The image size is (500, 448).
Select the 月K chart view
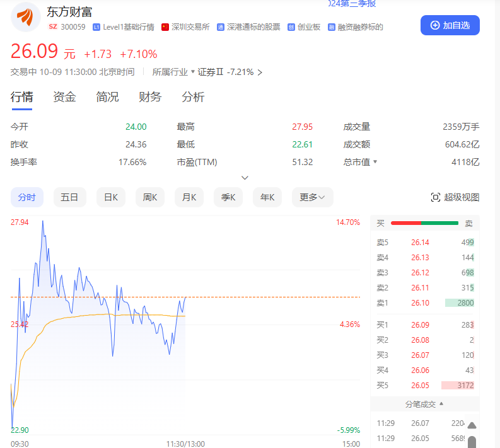[189, 197]
